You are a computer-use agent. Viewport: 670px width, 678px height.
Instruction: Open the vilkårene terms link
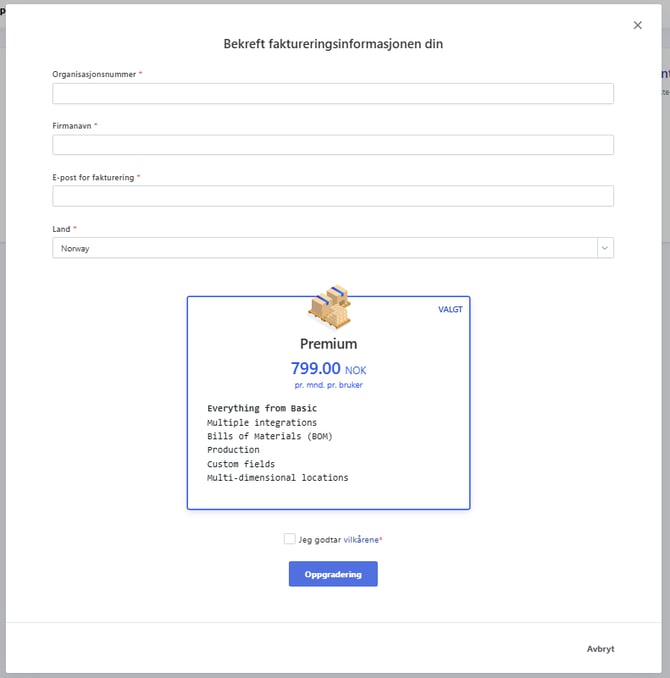361,540
